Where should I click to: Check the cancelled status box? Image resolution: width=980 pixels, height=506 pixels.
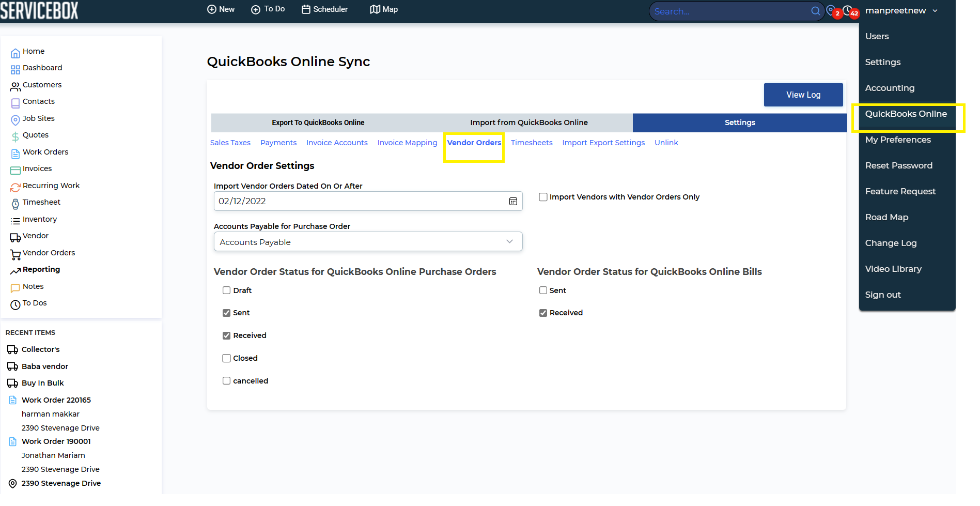click(226, 381)
